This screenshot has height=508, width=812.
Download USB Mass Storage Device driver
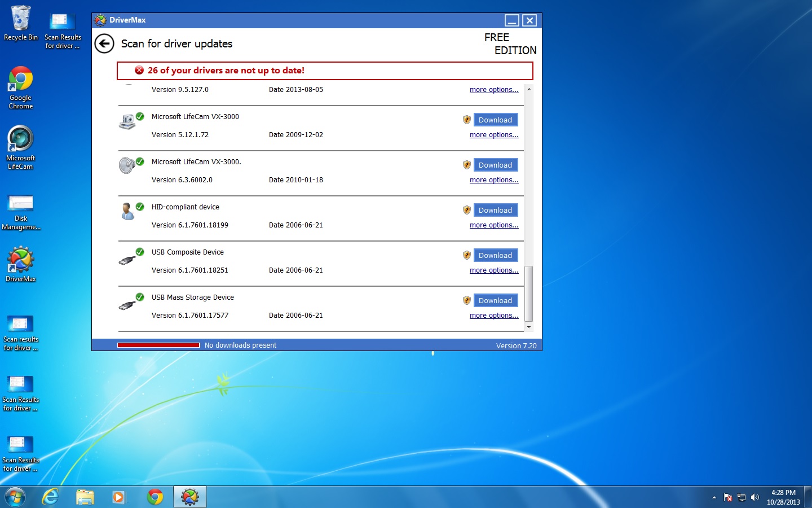(496, 300)
